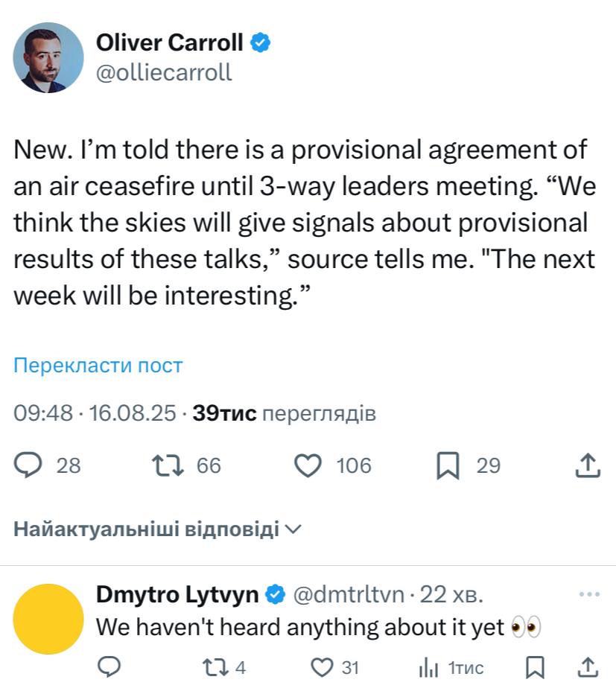Image resolution: width=616 pixels, height=694 pixels.
Task: Click the reply icon under Oliver Carroll's post
Action: (28, 465)
